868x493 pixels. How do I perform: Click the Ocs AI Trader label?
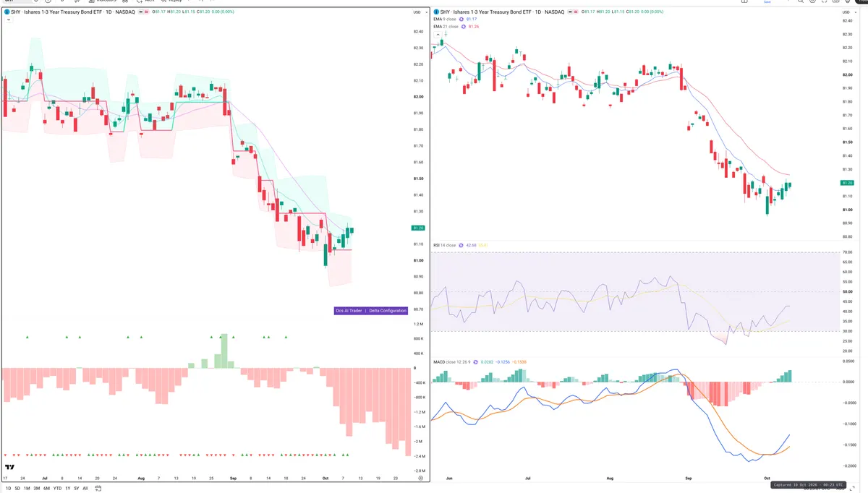[348, 311]
